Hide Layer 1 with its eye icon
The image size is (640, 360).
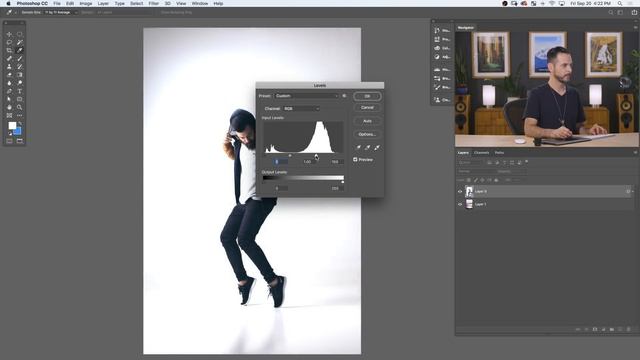(x=460, y=204)
